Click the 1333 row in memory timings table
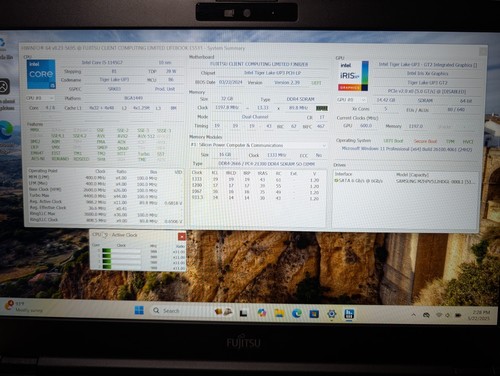Image resolution: width=500 pixels, height=376 pixels. [257, 180]
